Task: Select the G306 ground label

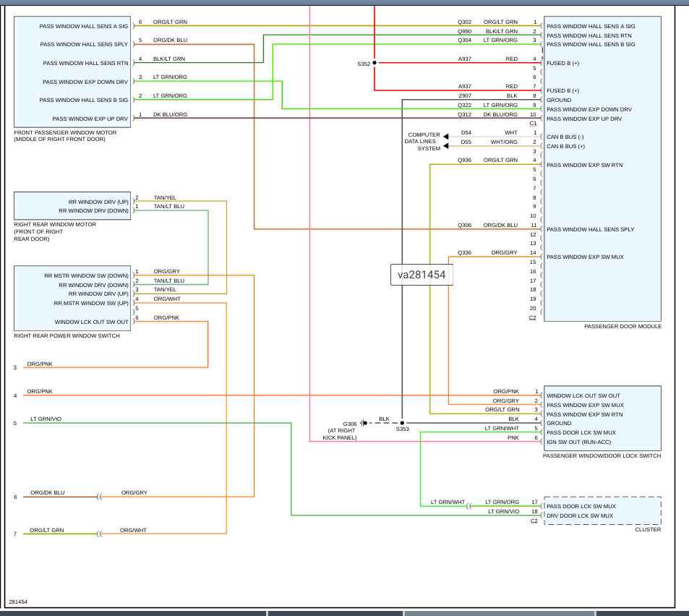Action: click(x=350, y=424)
